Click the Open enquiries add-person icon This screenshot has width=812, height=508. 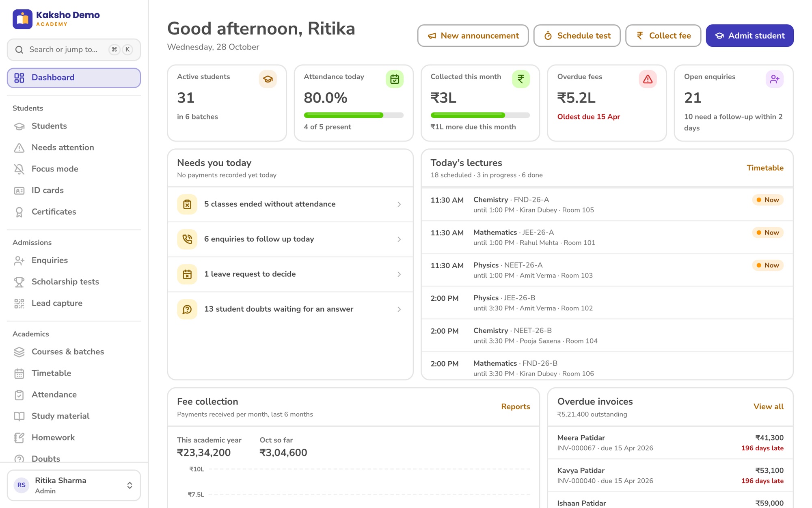pos(774,79)
